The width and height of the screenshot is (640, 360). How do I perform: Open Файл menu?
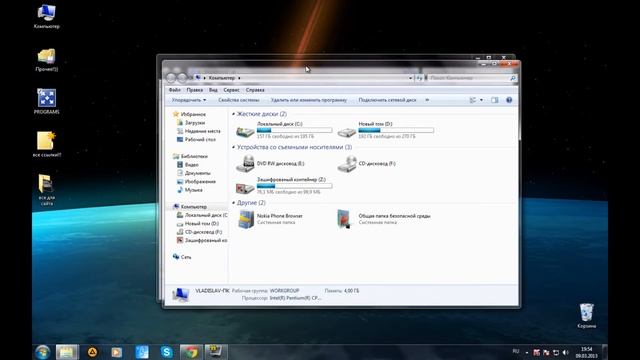(174, 90)
